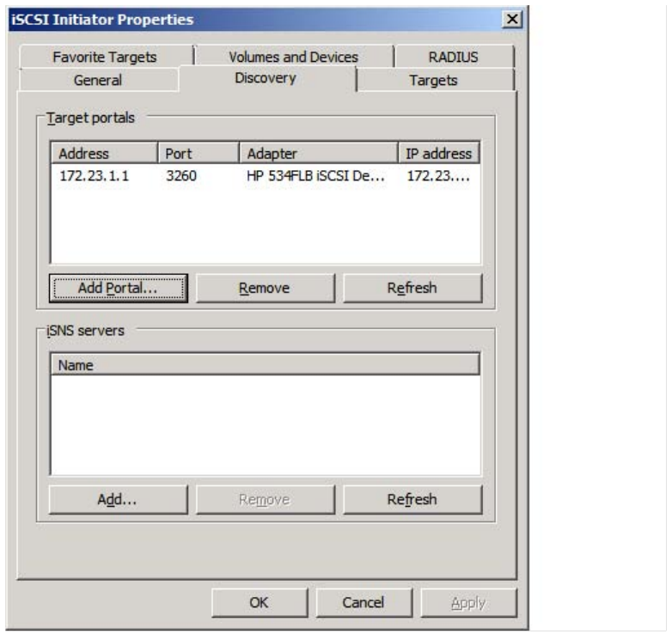Refresh the iSNS servers list
Image resolution: width=672 pixels, height=634 pixels.
(412, 499)
